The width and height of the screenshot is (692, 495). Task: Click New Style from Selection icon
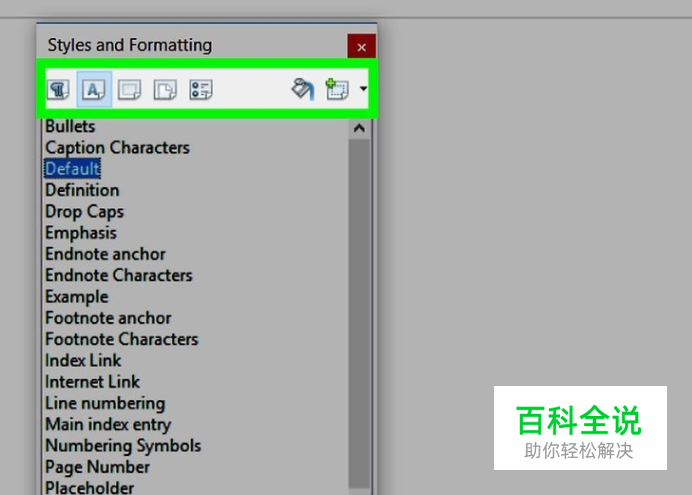(x=337, y=89)
